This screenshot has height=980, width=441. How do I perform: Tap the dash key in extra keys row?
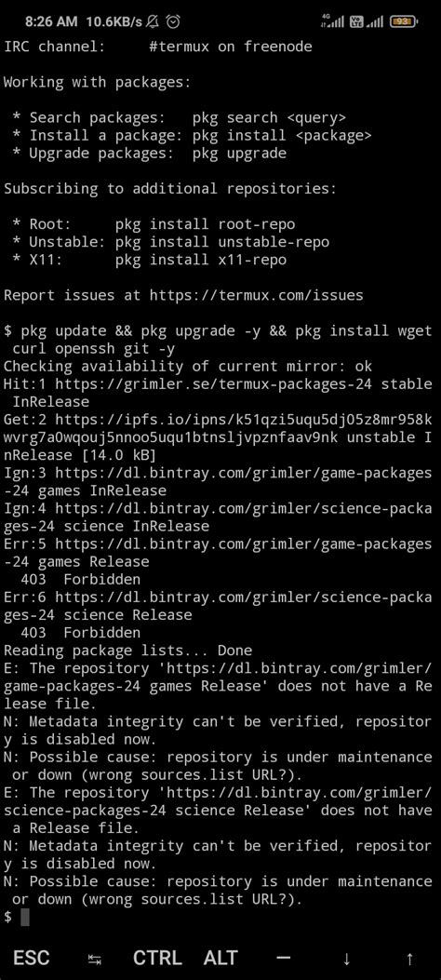pyautogui.click(x=284, y=958)
